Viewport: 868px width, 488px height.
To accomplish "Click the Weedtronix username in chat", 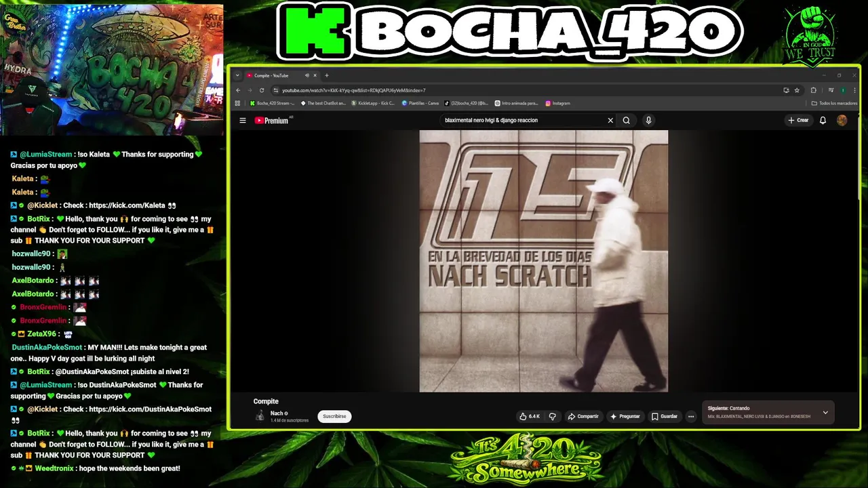I will pyautogui.click(x=54, y=468).
